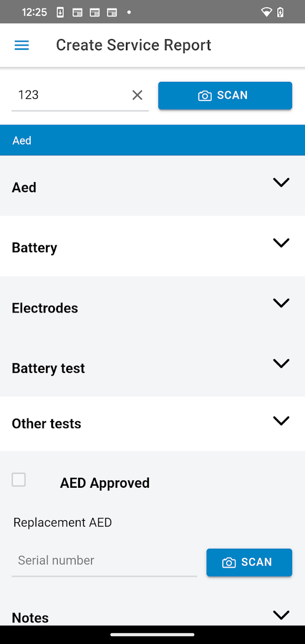Expand the Aed section chevron
The image size is (305, 644).
point(281,183)
